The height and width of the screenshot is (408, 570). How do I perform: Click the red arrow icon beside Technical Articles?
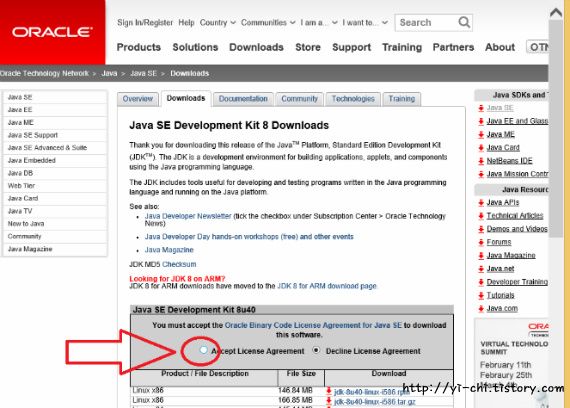[481, 216]
